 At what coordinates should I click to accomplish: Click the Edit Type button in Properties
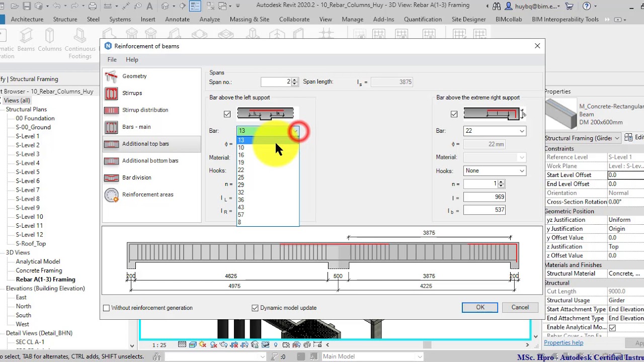633,137
